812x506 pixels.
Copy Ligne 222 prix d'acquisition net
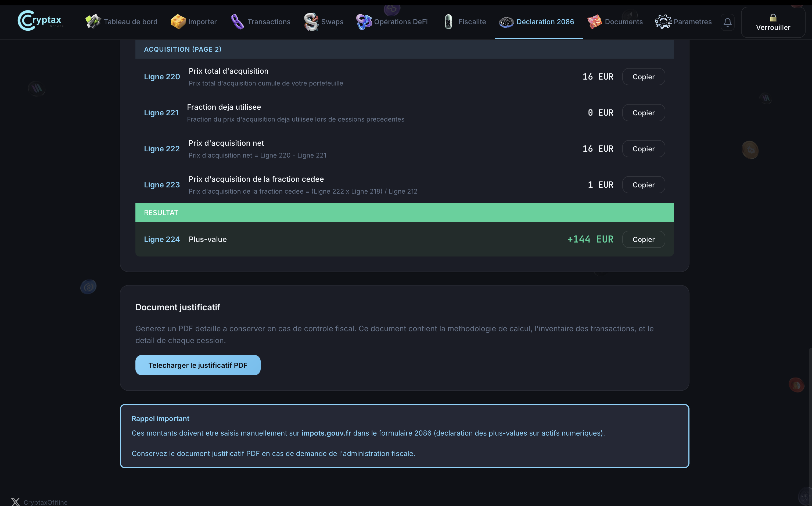pos(644,149)
